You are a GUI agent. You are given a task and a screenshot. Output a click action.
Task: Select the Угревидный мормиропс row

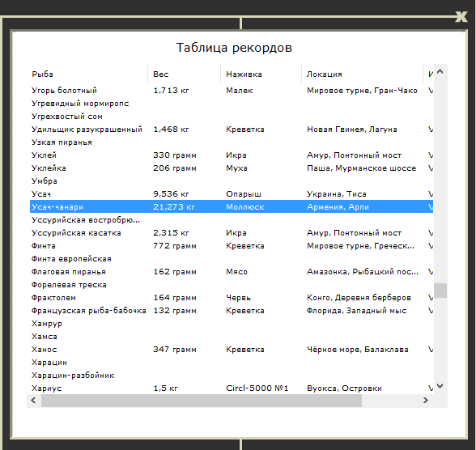[232, 104]
